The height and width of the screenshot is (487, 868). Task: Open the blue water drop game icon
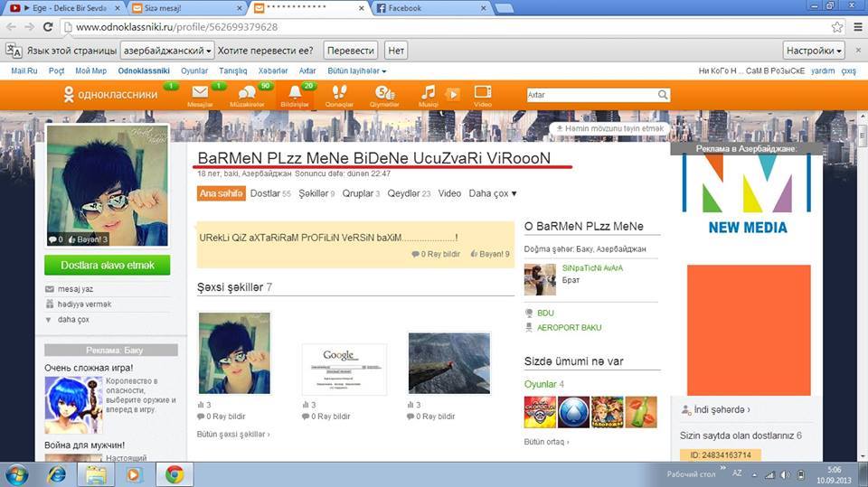point(573,412)
